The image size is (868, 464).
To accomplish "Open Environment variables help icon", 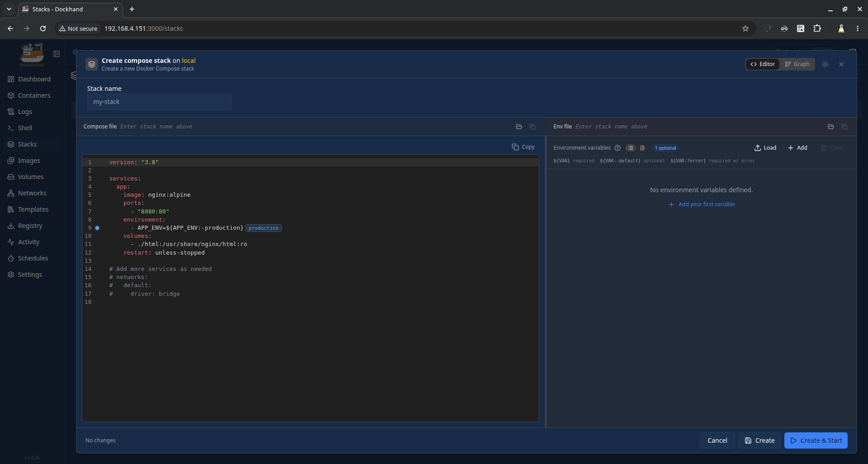I will click(618, 148).
